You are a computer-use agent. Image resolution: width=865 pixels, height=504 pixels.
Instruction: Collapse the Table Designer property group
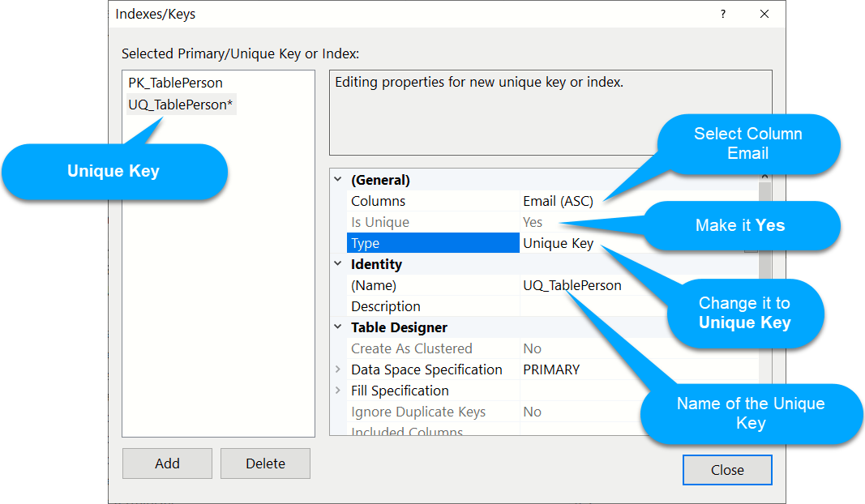tap(338, 327)
